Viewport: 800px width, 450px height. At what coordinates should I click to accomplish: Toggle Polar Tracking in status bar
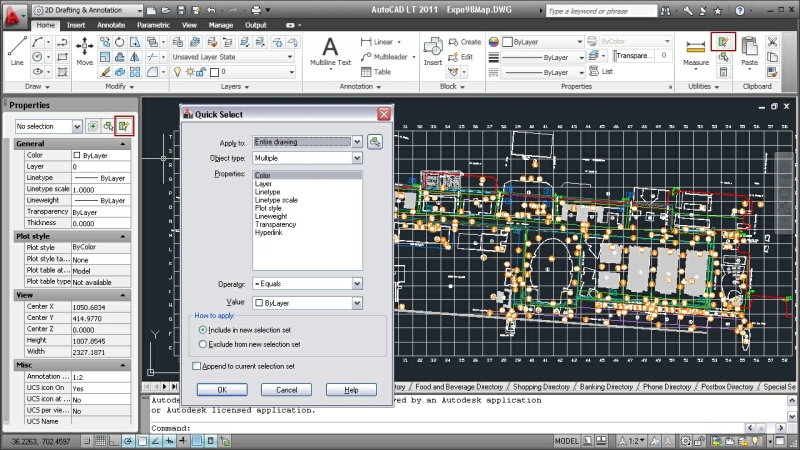click(128, 441)
